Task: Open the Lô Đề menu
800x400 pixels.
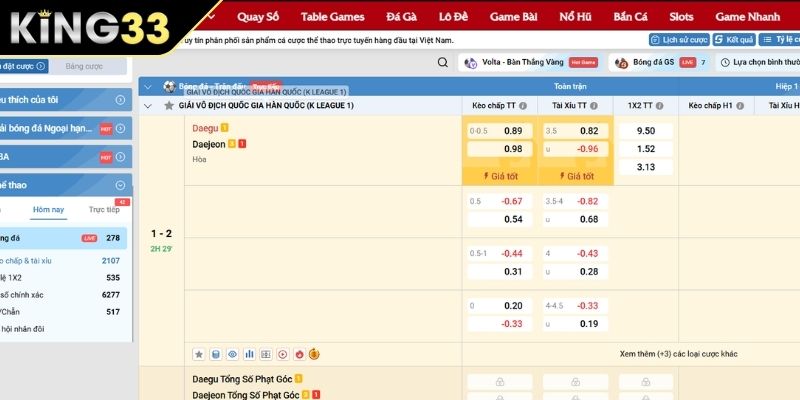Action: (x=453, y=17)
